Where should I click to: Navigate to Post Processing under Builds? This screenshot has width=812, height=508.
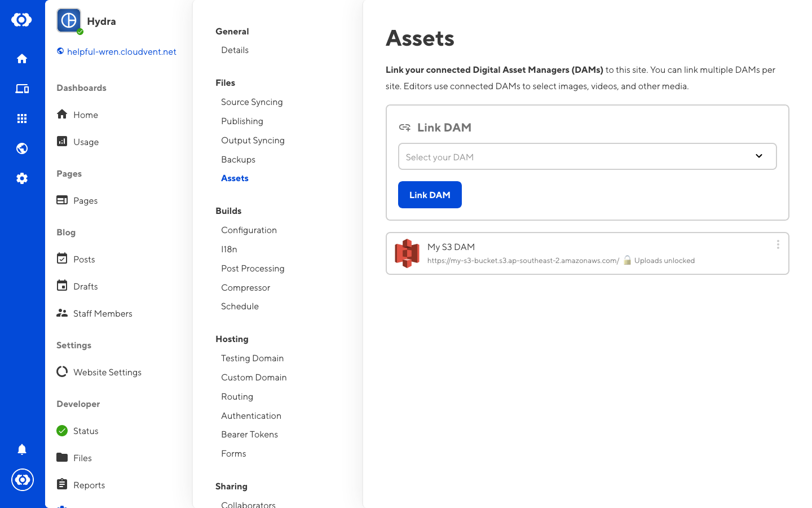point(253,269)
